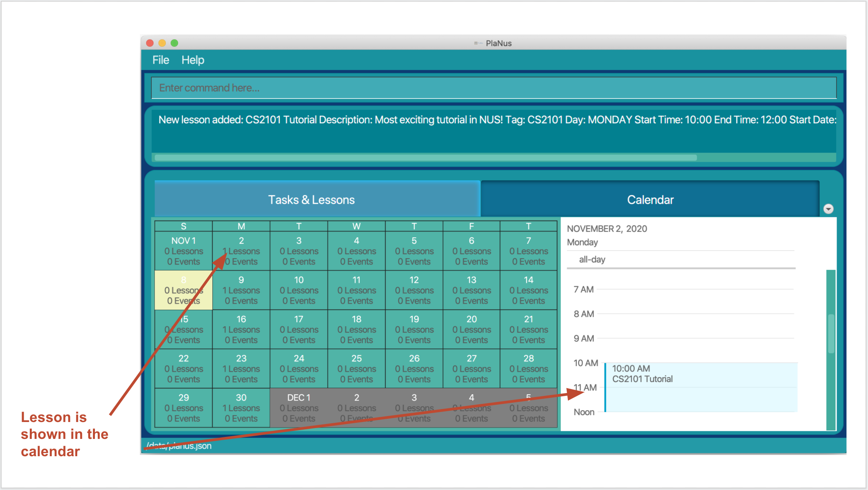Image resolution: width=868 pixels, height=490 pixels.
Task: Click the command input field
Action: [x=494, y=88]
